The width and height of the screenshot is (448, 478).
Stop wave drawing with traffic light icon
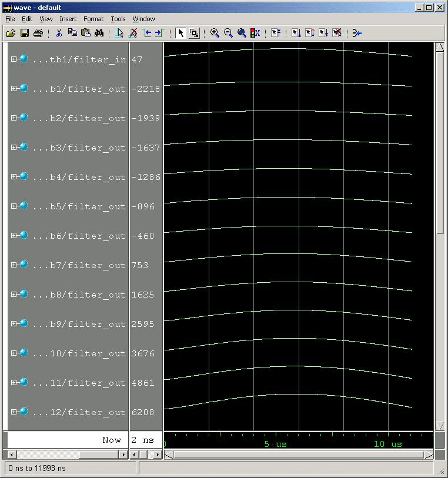tap(255, 33)
